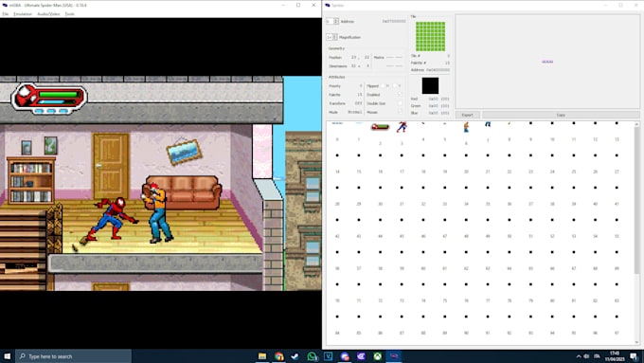
Task: Click the large sprite preview pane
Action: 547,62
